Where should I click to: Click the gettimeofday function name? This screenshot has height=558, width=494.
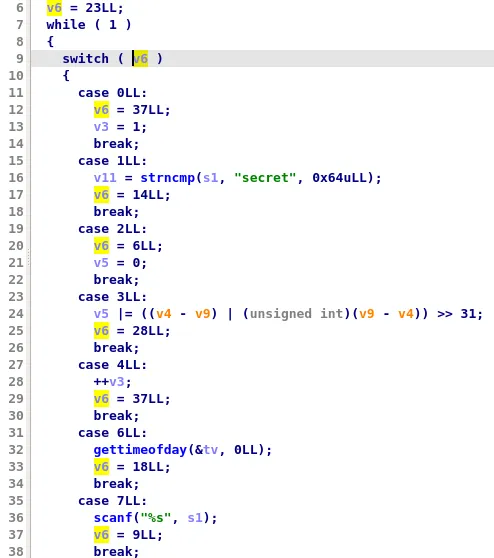(x=140, y=450)
